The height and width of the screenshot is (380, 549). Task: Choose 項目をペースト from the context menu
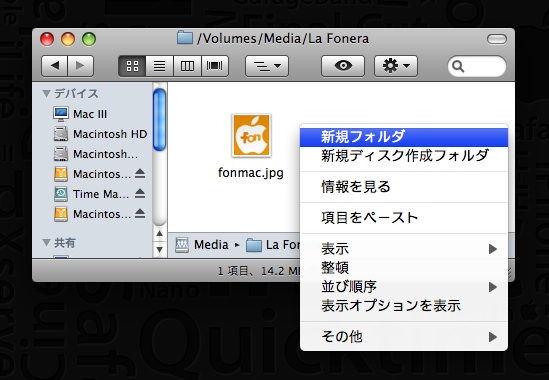[x=404, y=217]
